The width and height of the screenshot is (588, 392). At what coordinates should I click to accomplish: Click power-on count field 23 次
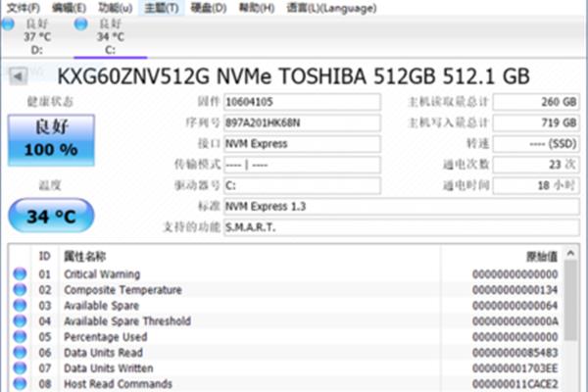(x=536, y=165)
